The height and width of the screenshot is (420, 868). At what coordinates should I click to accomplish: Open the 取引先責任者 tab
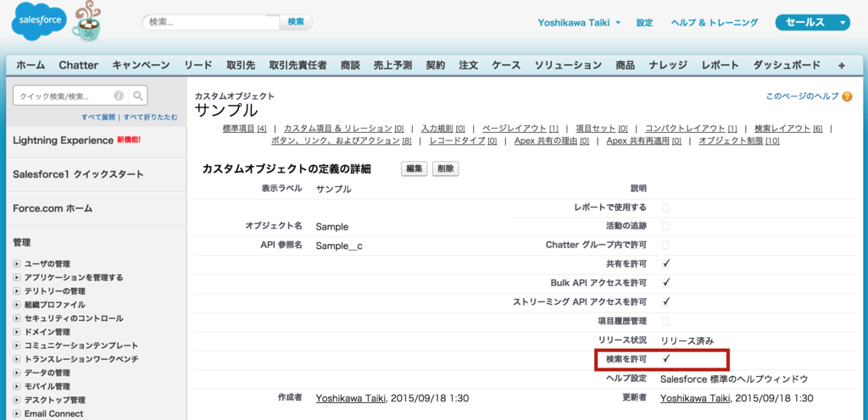pyautogui.click(x=298, y=65)
